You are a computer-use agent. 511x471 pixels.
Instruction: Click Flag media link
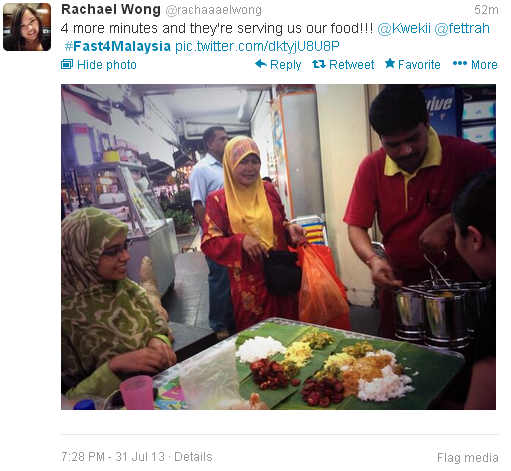pos(468,458)
